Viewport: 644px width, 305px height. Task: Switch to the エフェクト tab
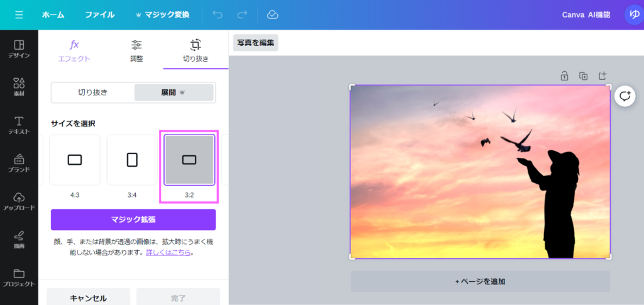[x=74, y=50]
